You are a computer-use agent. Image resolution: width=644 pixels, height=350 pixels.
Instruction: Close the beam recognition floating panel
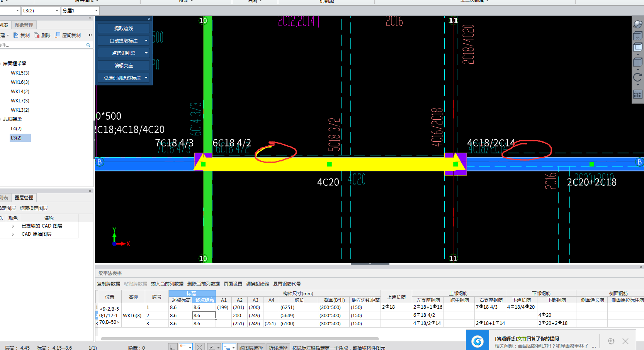(x=149, y=19)
